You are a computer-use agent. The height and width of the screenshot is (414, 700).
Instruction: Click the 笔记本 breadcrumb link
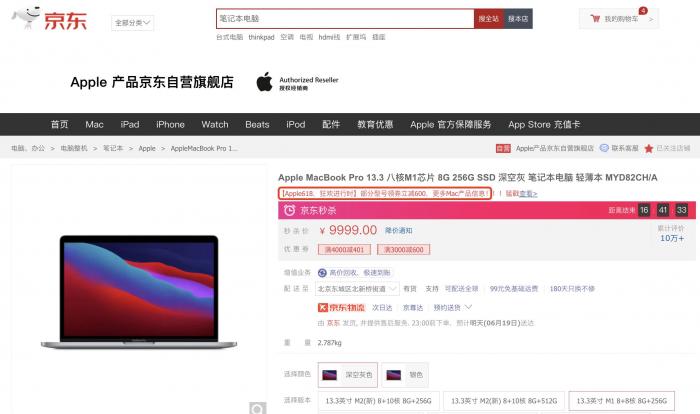point(113,148)
